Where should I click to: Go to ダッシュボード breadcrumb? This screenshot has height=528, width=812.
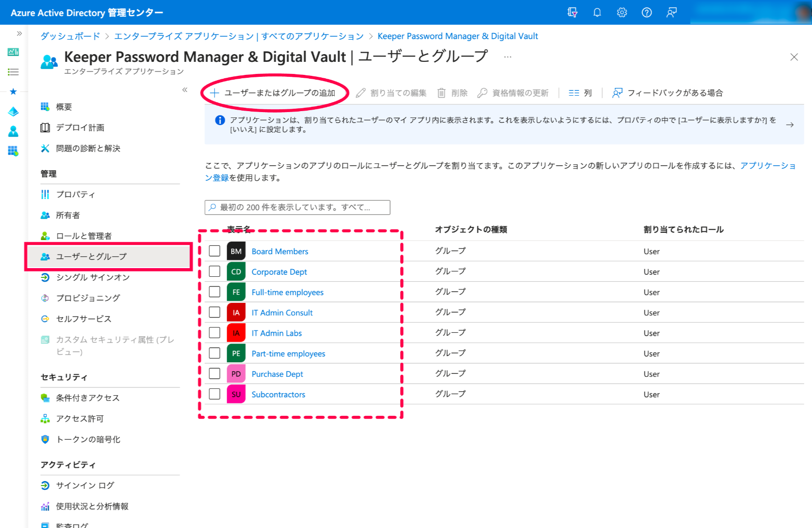70,36
